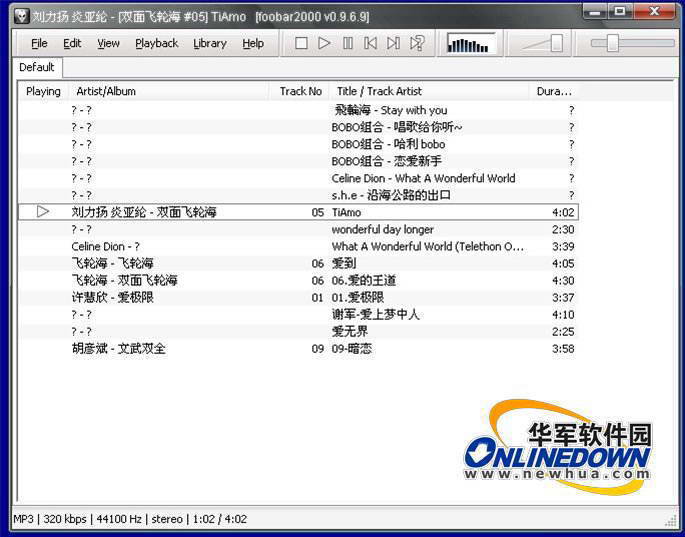Click the Random playback button
685x537 pixels.
pos(417,43)
